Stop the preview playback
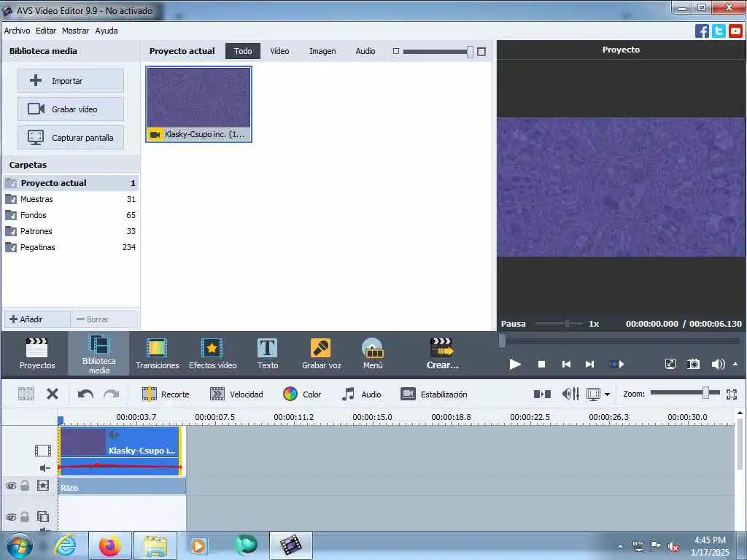This screenshot has height=560, width=747. click(x=541, y=365)
